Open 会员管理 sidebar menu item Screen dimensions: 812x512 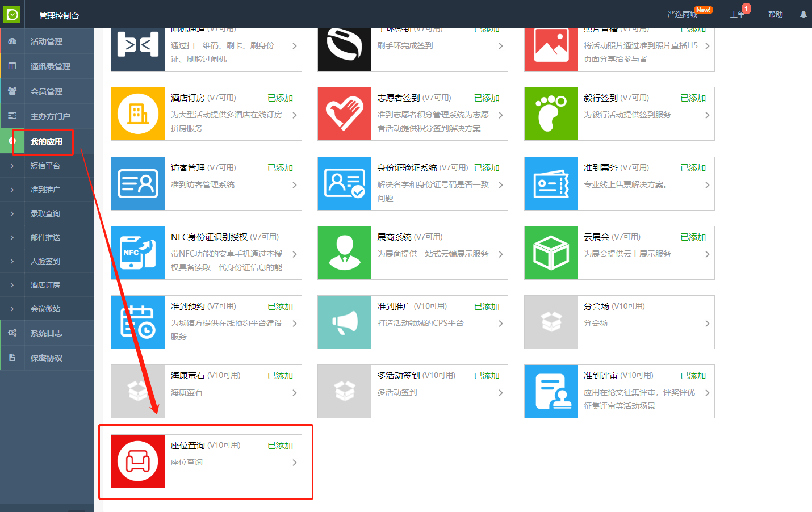[x=47, y=91]
